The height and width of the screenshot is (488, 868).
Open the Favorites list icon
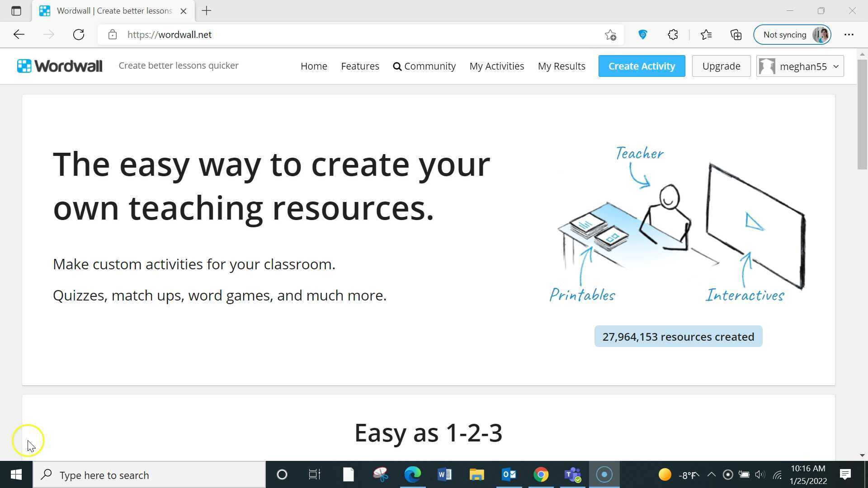tap(706, 35)
